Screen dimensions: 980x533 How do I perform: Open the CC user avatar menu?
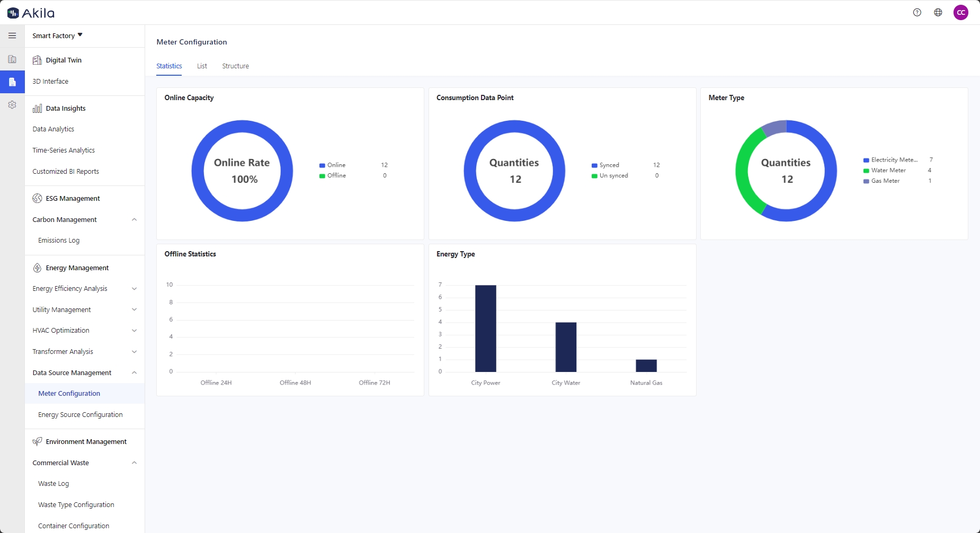961,12
